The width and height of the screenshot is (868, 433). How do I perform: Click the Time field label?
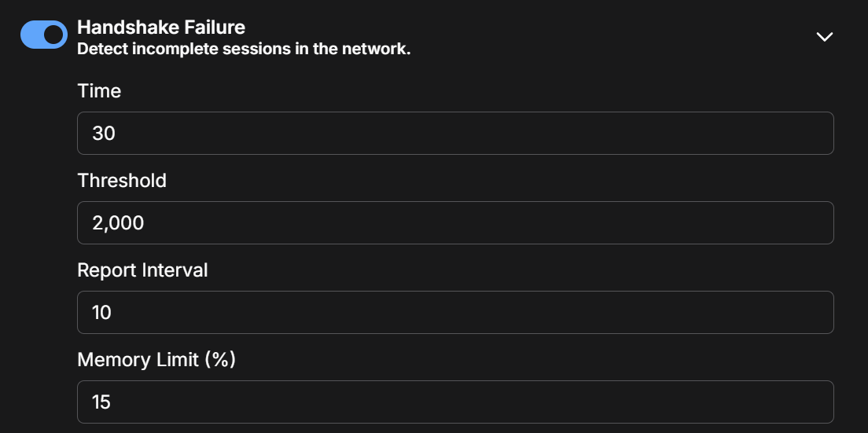pos(99,91)
